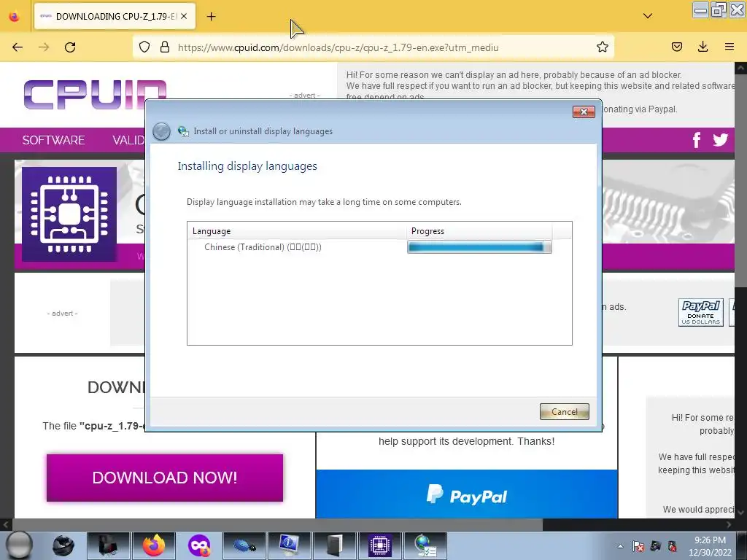Open the Pocket save icon

pos(676,47)
